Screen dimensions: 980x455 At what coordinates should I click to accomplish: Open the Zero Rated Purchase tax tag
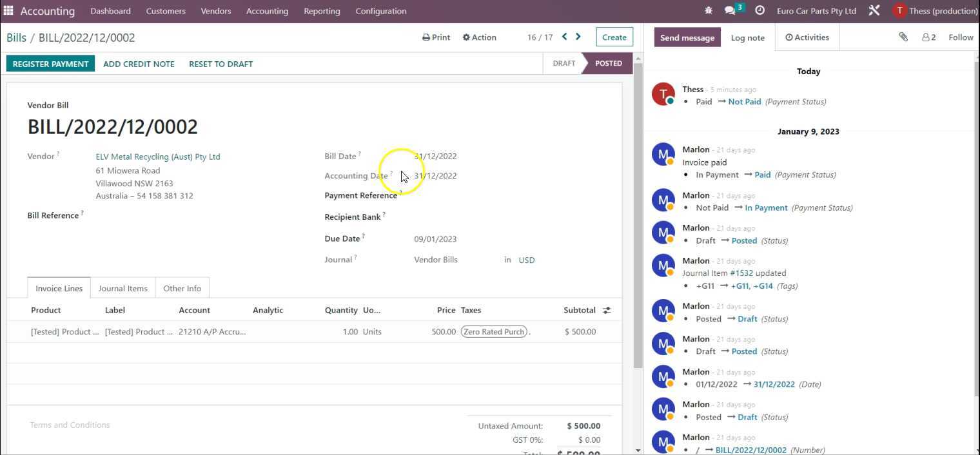coord(493,331)
